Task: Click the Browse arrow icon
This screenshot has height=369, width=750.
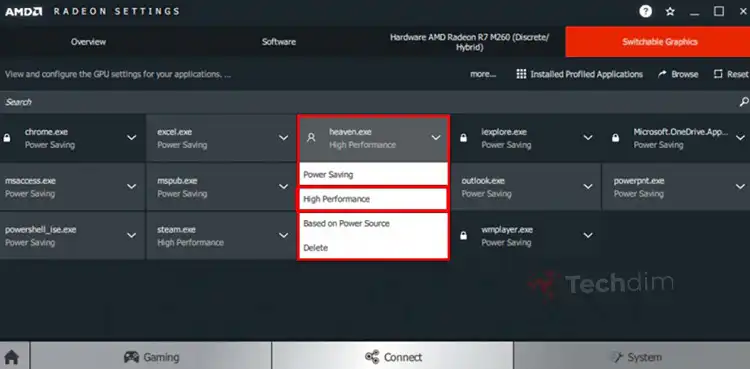Action: click(662, 74)
